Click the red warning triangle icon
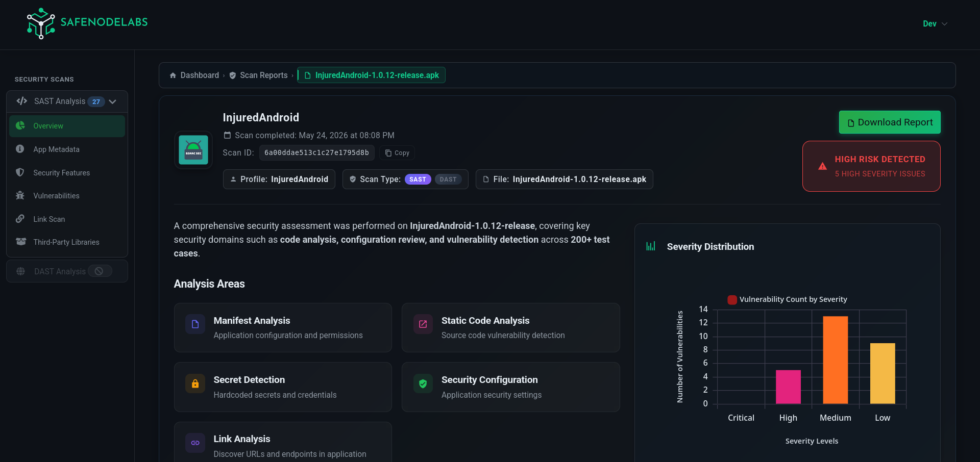This screenshot has width=980, height=462. pos(822,166)
